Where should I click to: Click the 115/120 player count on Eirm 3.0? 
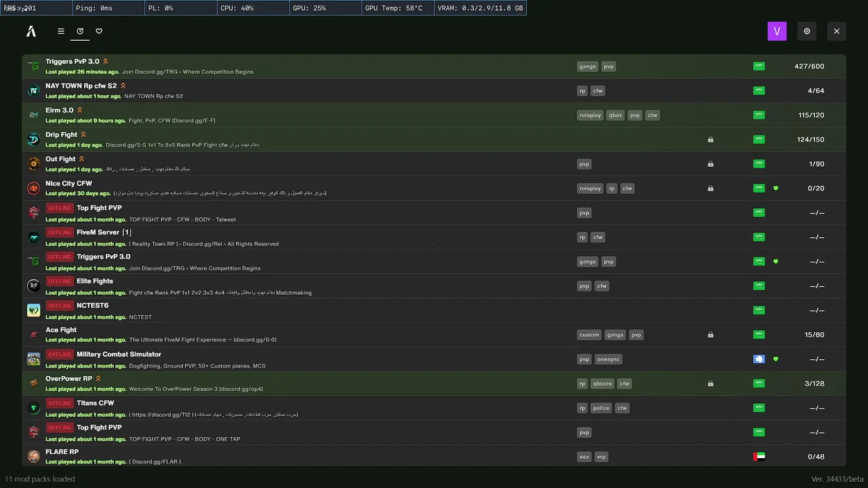coord(812,115)
